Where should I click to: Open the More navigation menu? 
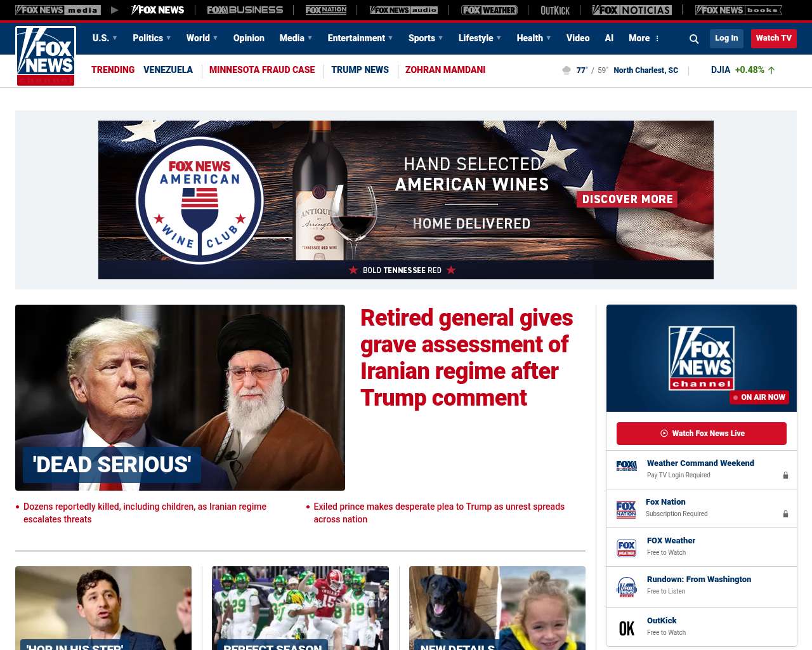[x=644, y=38]
